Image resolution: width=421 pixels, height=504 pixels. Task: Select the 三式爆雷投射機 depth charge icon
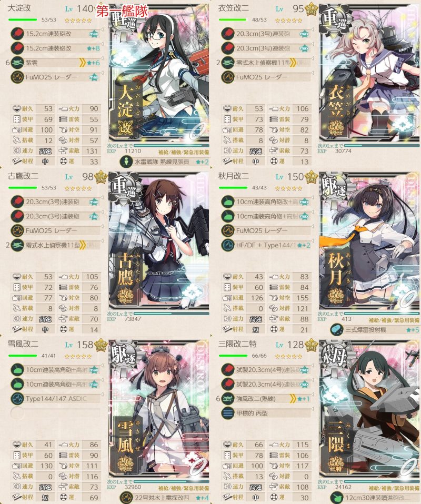337,330
